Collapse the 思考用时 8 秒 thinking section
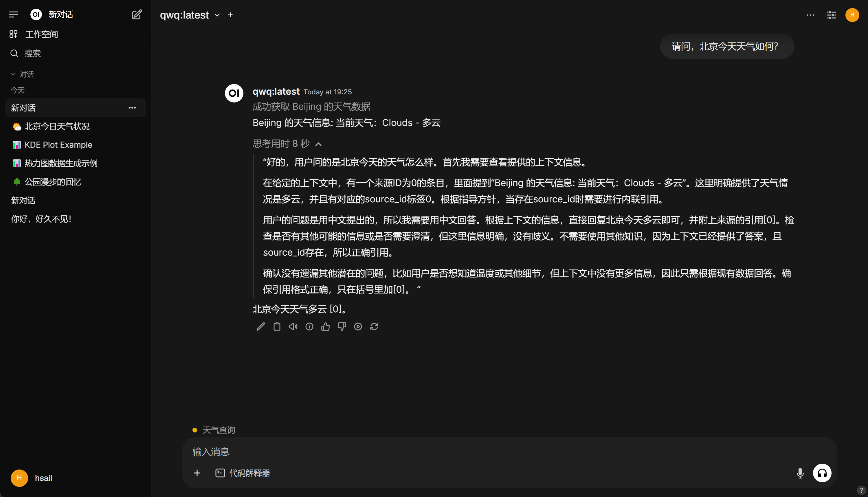 (287, 144)
